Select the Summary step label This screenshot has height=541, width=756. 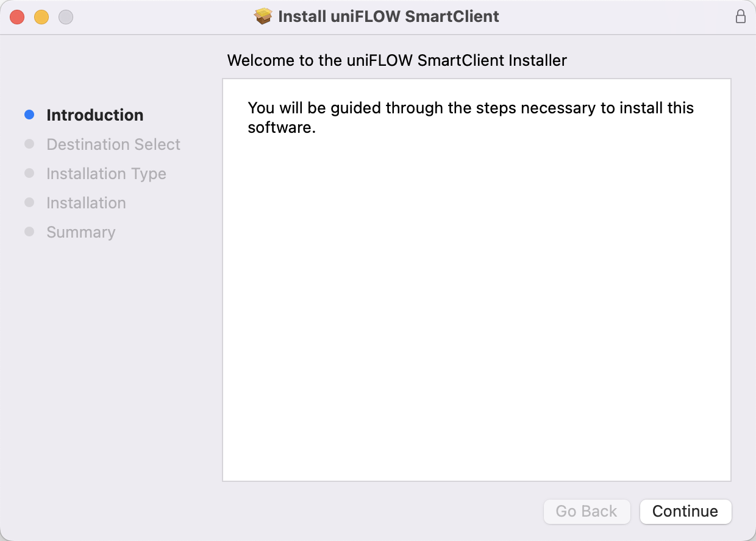[x=81, y=232]
